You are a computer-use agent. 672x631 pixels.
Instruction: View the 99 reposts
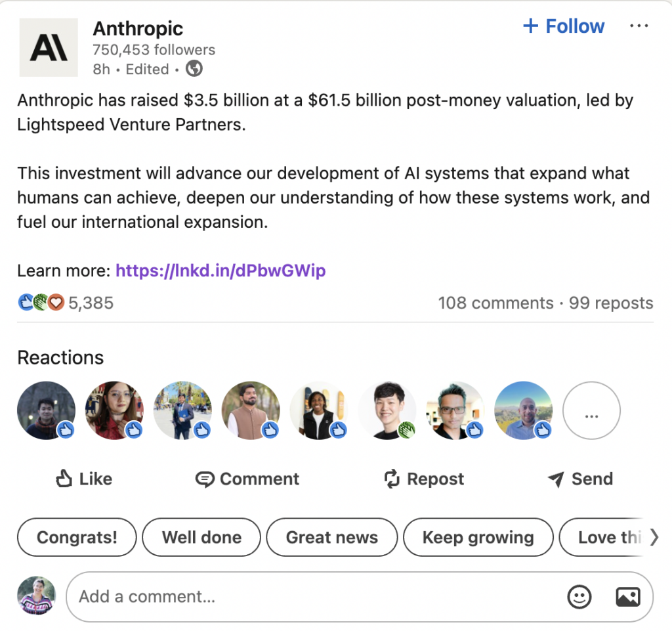(611, 303)
